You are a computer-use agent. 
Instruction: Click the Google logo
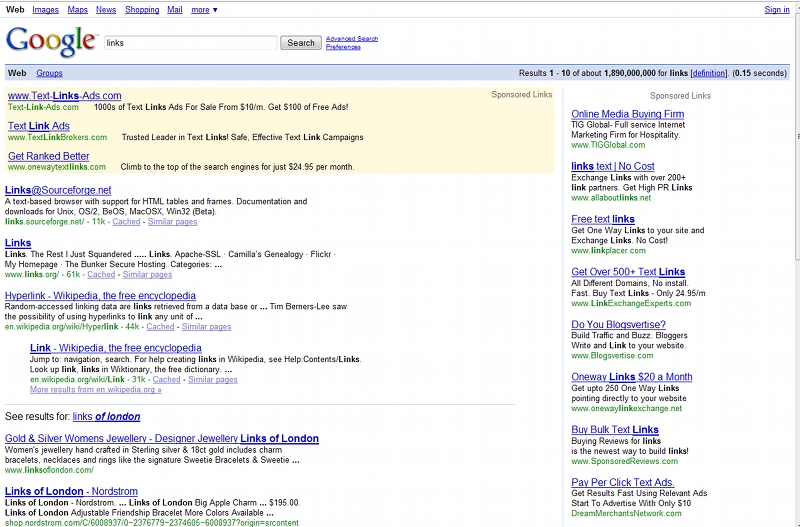coord(51,41)
